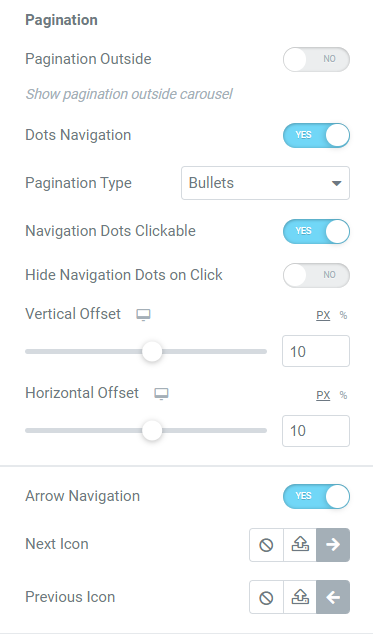Select the arrow-left Previous Icon from library
Screen dimensions: 373x634
coord(333,597)
